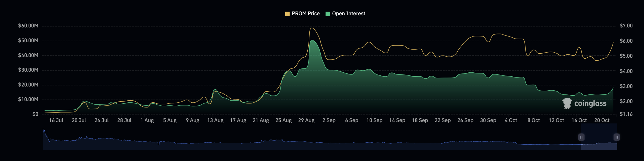Viewport: 644px width, 161px height.
Task: Click the '$0' open interest axis label
Action: coord(35,114)
